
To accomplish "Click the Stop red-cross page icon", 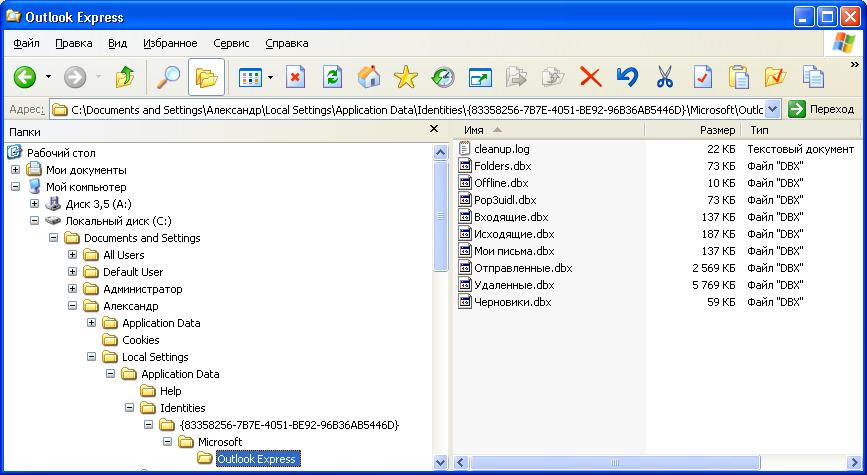I will pyautogui.click(x=295, y=77).
